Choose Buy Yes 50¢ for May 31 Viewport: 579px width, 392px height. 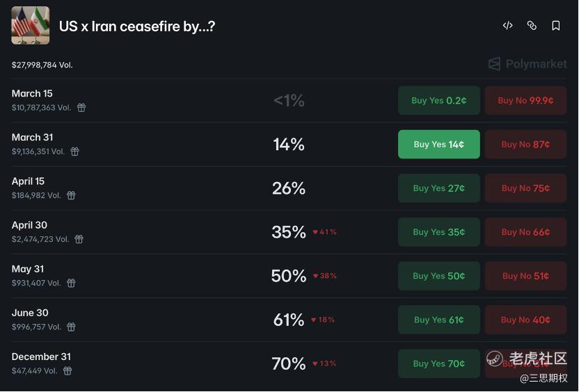[438, 276]
